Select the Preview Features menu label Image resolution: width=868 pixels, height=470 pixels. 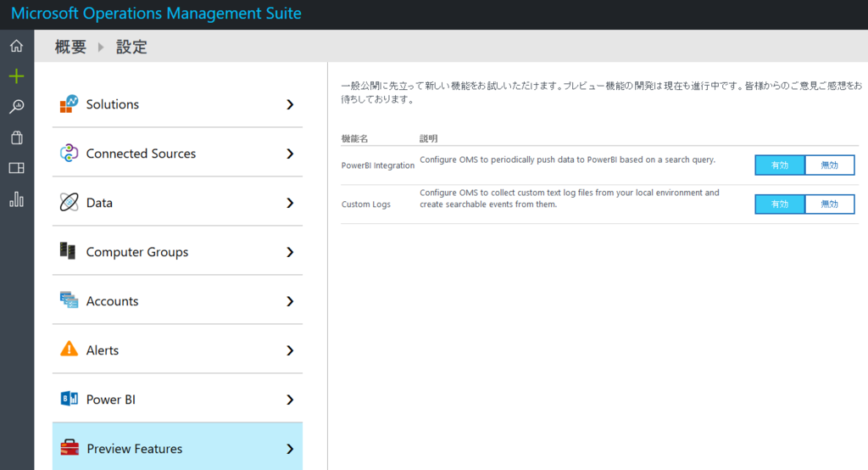tap(135, 449)
